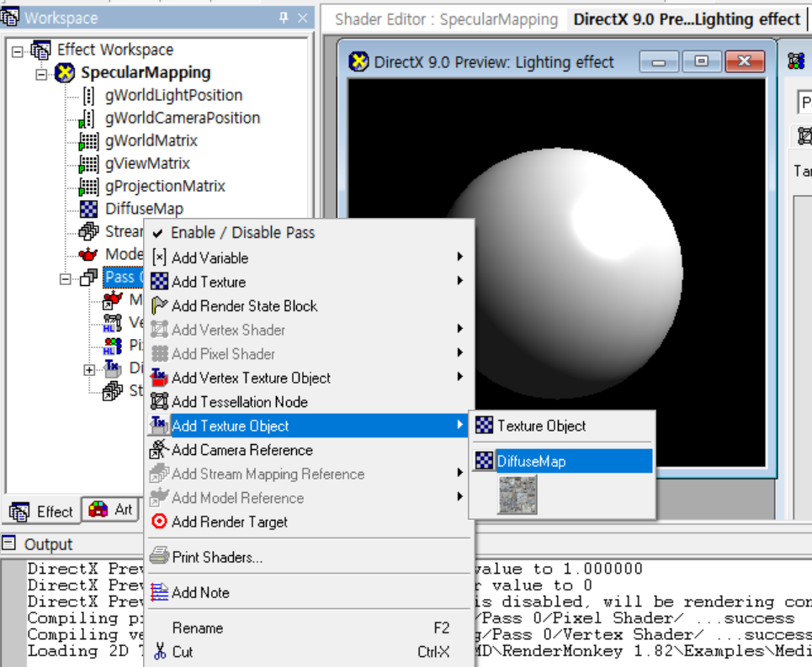Screen dimensions: 812x667
Task: Click the DirectX 9.0 Preview window title icon
Action: point(358,61)
